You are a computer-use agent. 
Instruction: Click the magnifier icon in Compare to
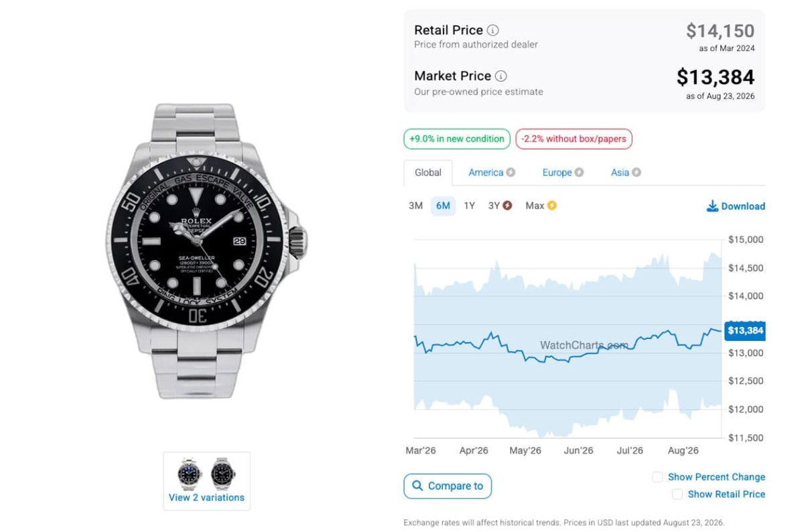point(417,486)
